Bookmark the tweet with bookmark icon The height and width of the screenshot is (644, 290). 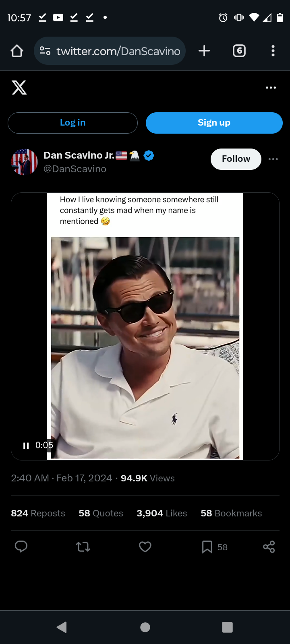tap(207, 547)
